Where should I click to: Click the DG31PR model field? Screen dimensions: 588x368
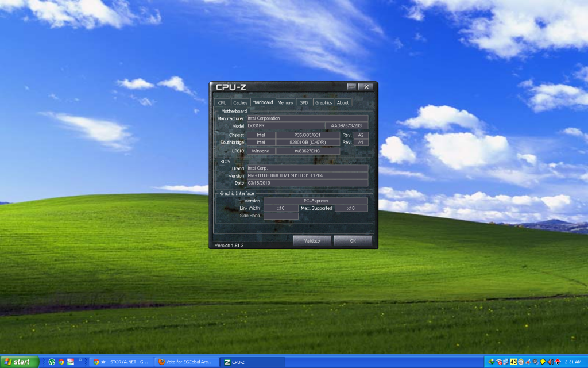pyautogui.click(x=285, y=126)
